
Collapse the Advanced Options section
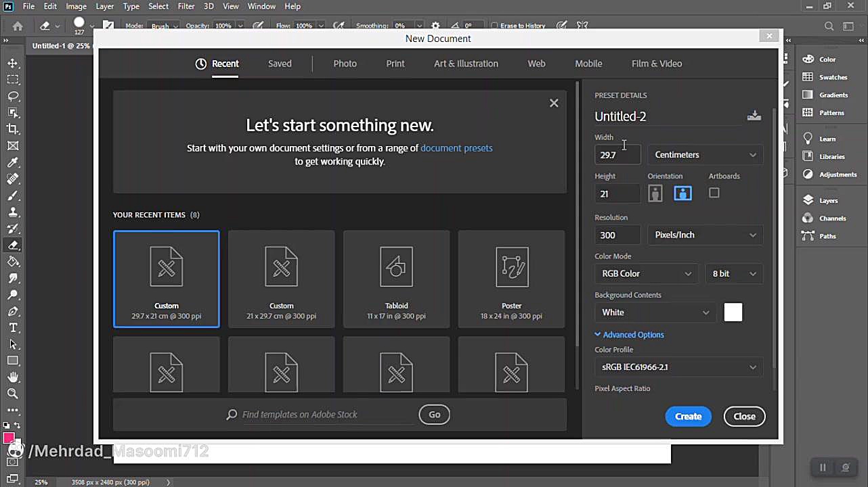coord(629,335)
